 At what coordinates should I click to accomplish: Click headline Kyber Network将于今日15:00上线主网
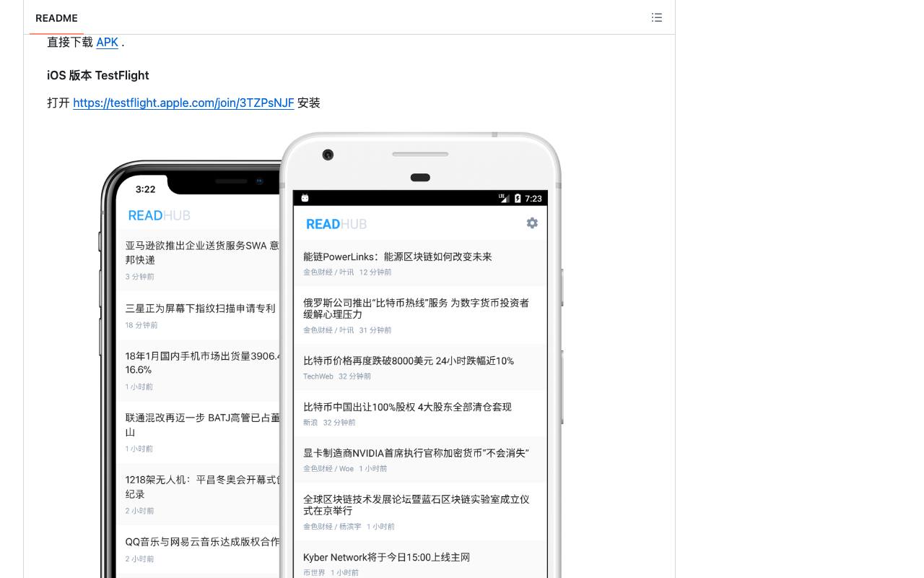pos(387,557)
